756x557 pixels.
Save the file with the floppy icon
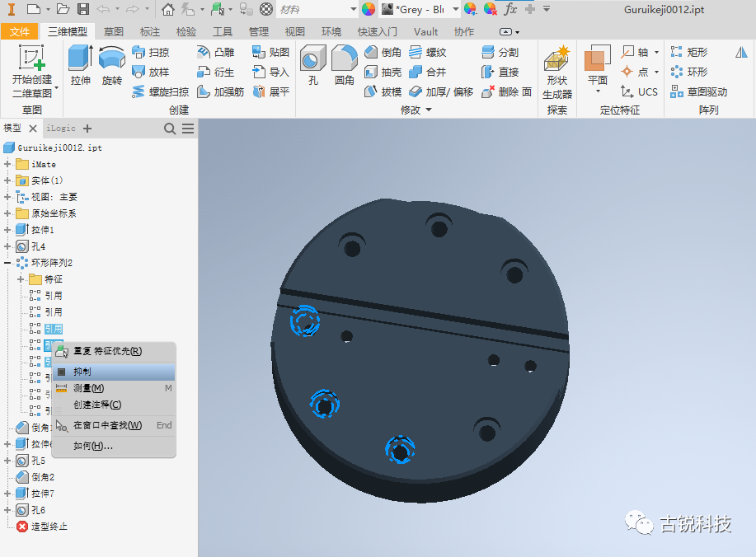83,9
